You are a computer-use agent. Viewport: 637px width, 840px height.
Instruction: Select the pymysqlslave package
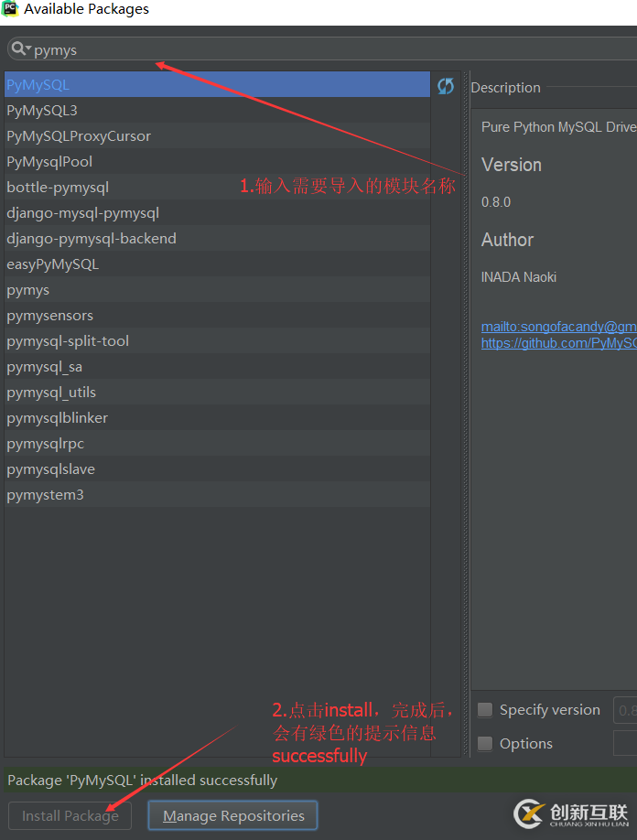217,469
